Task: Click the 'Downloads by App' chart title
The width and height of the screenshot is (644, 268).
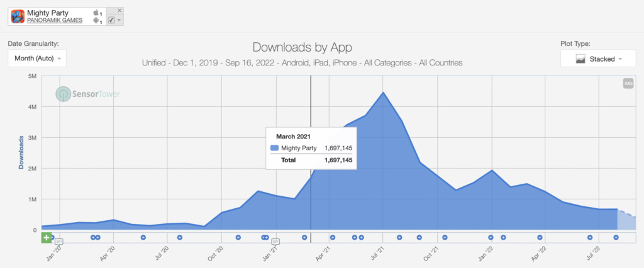Action: 303,47
